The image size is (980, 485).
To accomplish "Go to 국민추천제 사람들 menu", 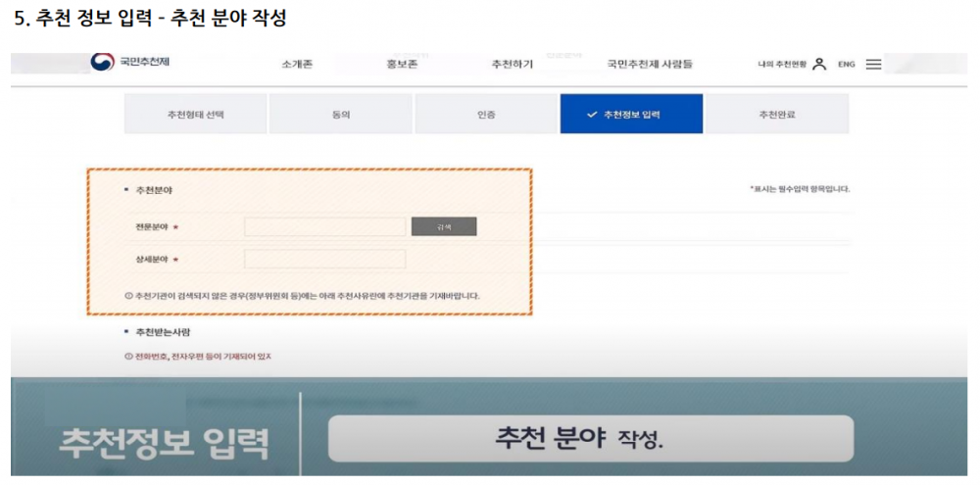I will (649, 64).
